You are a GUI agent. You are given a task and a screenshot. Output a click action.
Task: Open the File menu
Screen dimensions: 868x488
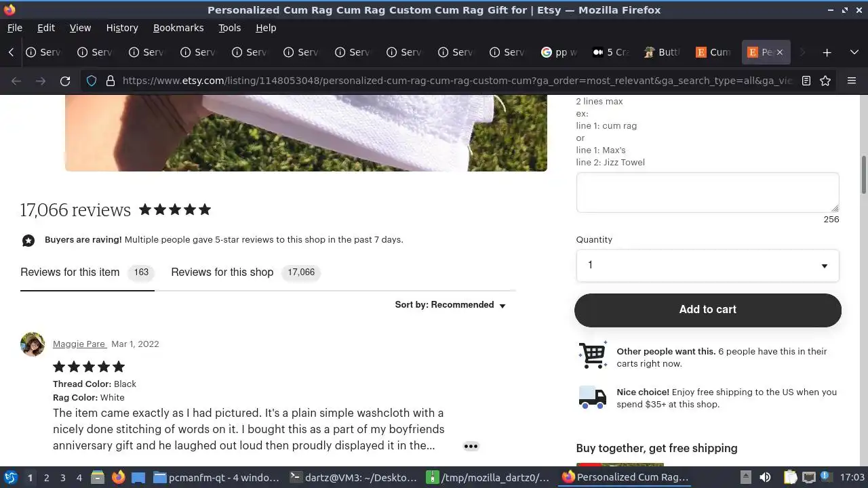point(14,28)
